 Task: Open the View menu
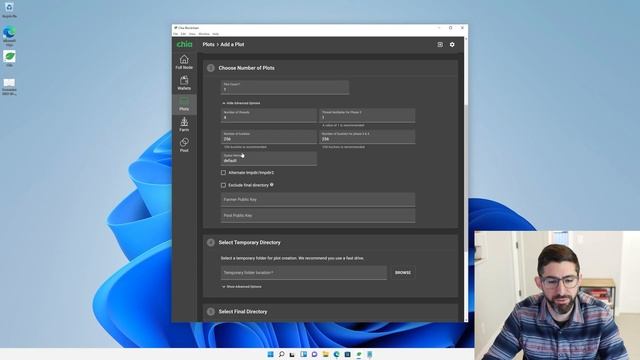(x=192, y=34)
